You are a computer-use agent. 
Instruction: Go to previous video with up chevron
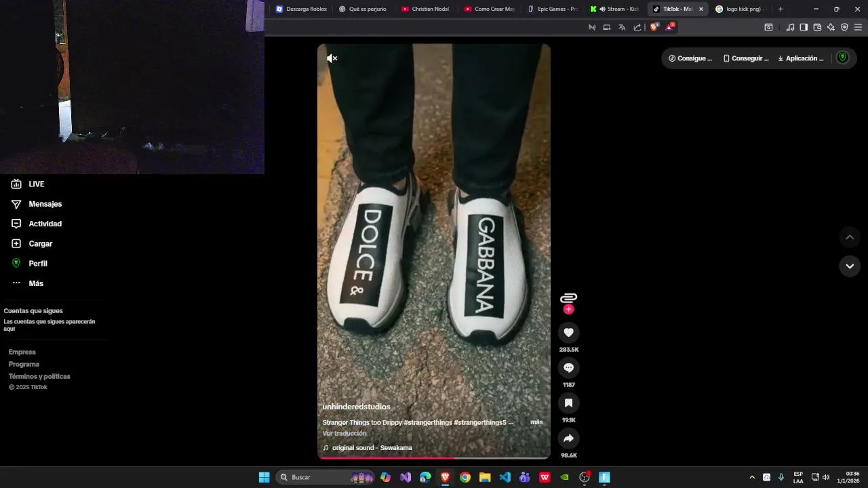(850, 237)
